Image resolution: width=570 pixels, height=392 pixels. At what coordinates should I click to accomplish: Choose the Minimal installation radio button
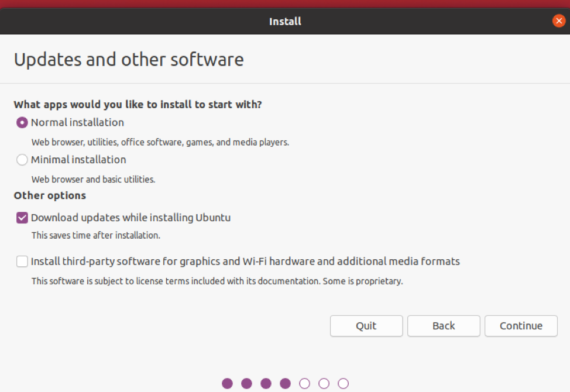point(22,160)
